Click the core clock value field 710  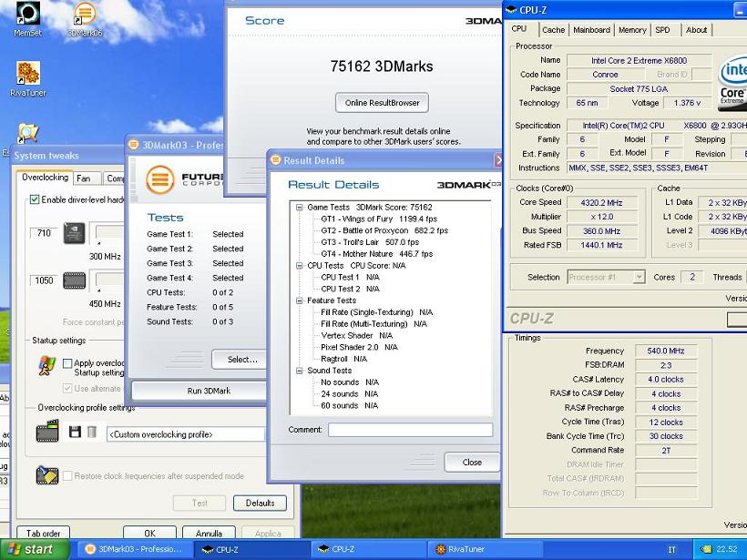coord(44,233)
